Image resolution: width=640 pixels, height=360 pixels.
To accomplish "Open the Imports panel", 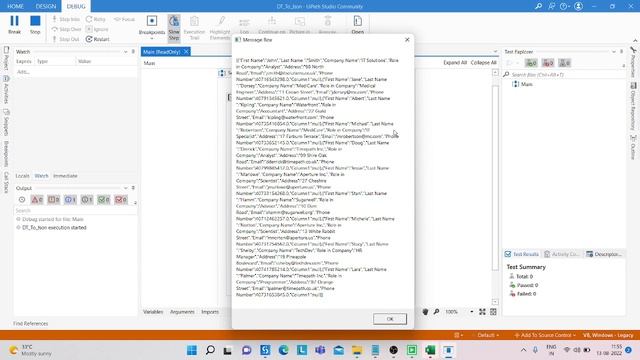I will 210,312.
